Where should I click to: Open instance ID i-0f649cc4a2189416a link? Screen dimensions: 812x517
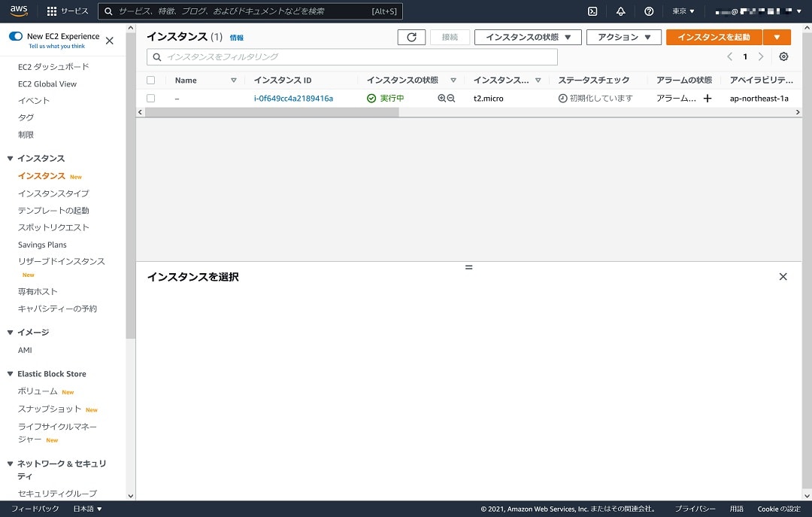coord(293,98)
